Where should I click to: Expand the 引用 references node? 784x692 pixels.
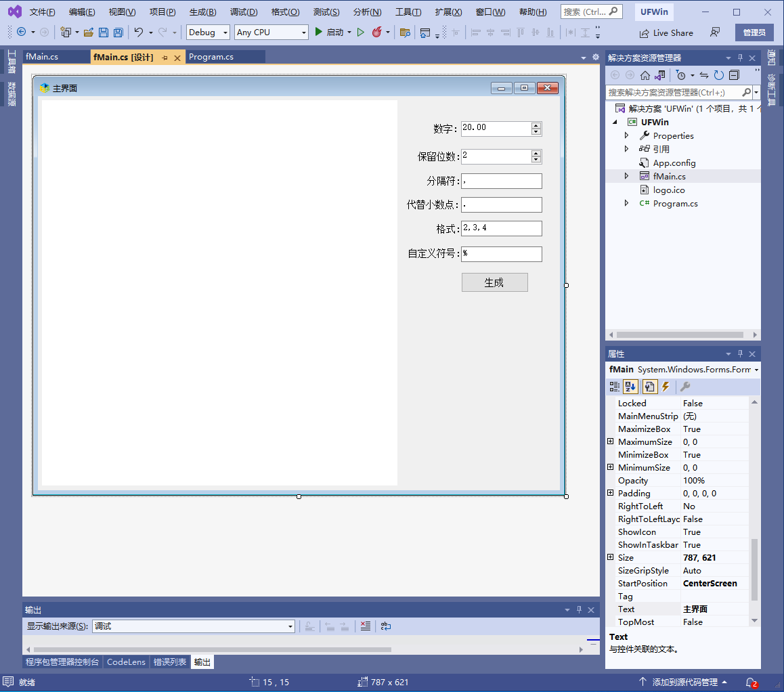[626, 149]
